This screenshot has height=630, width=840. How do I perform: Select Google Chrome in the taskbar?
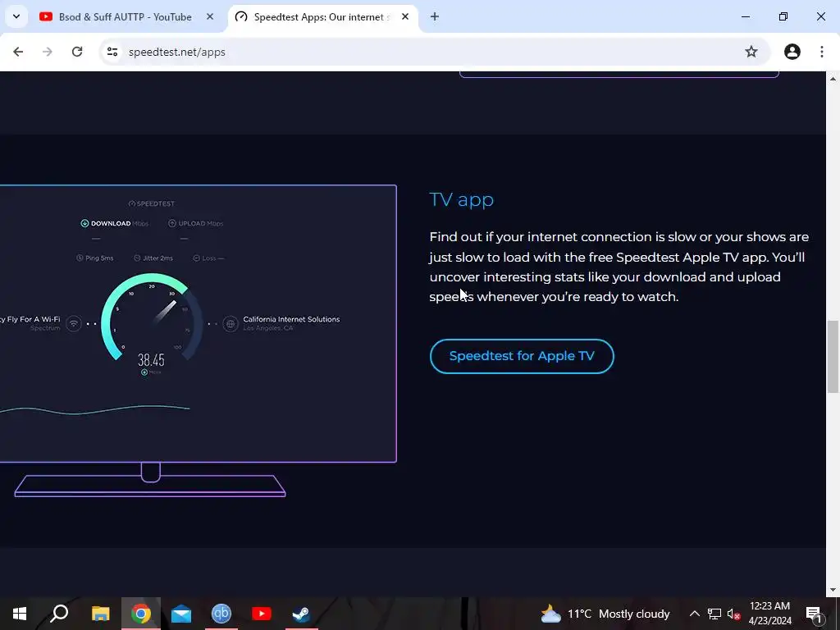[x=141, y=614]
